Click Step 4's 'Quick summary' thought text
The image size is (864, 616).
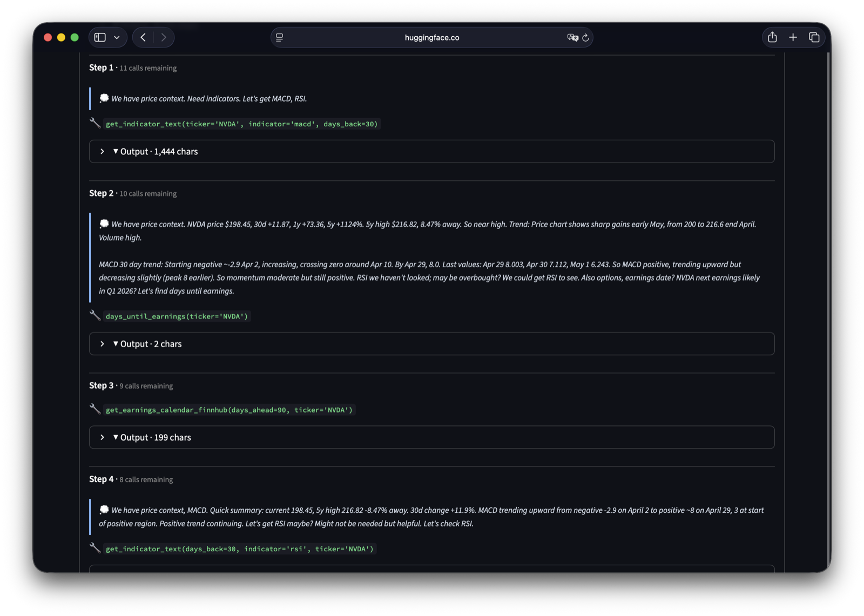pyautogui.click(x=431, y=517)
